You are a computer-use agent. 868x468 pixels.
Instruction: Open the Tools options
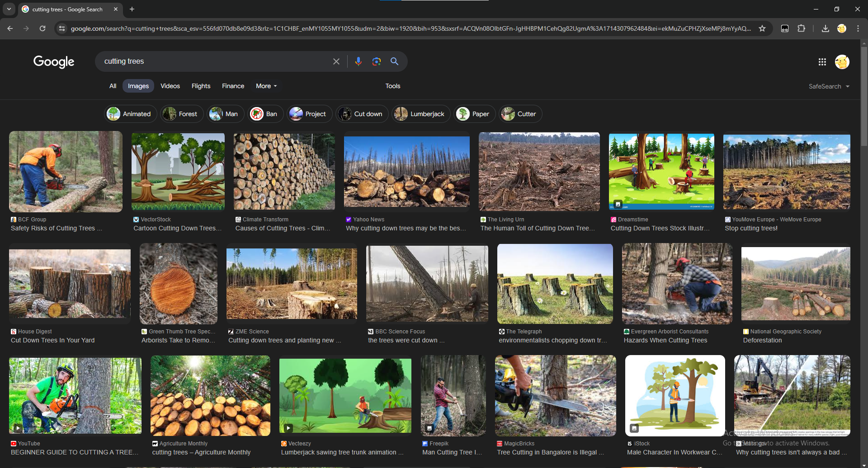[393, 86]
